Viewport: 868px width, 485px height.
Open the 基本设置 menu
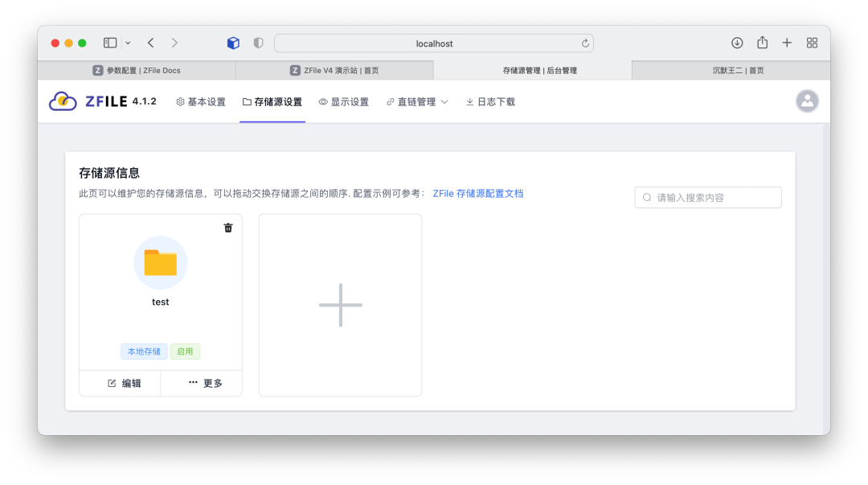[201, 102]
